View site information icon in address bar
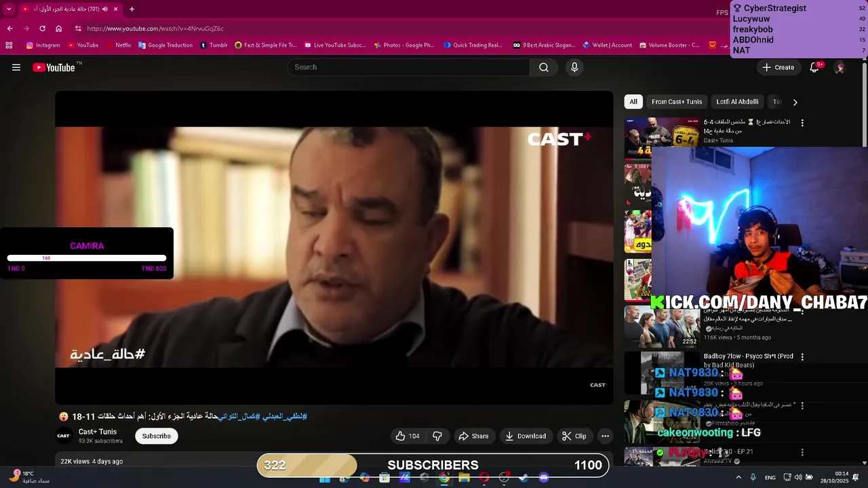The width and height of the screenshot is (868, 488). [x=78, y=28]
